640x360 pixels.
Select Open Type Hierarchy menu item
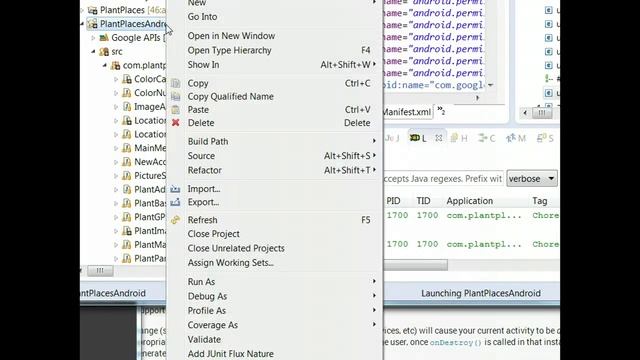(x=275, y=50)
